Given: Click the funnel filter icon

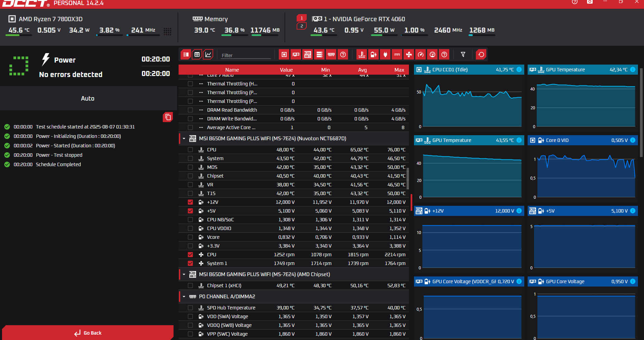Looking at the screenshot, I should [x=463, y=54].
